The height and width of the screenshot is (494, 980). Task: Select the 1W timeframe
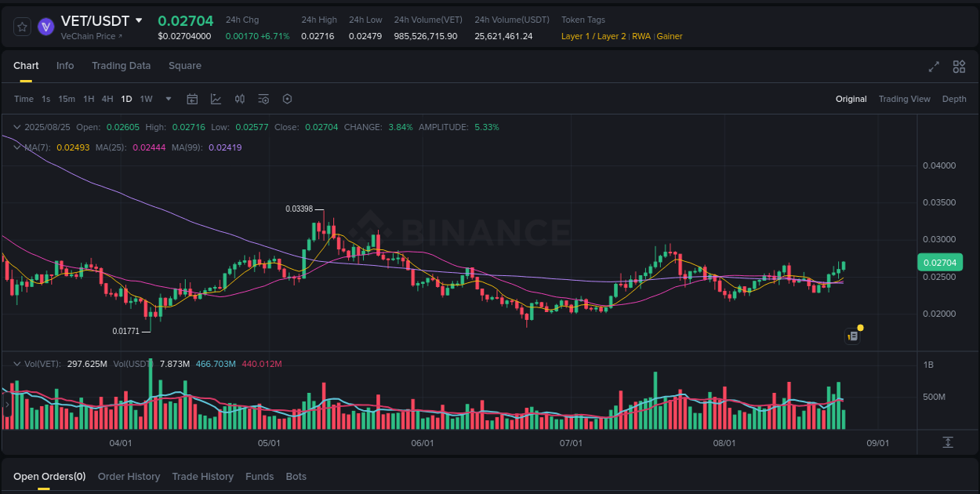coord(145,99)
